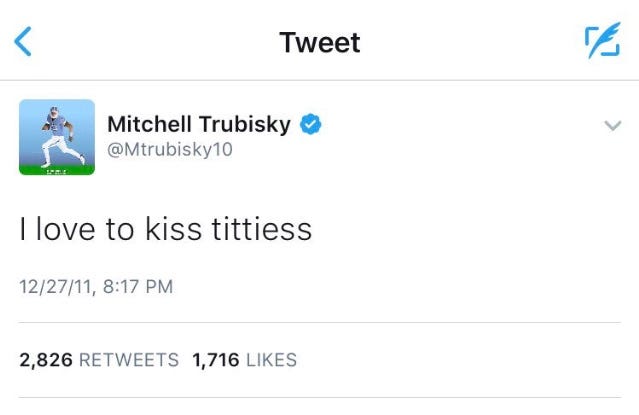Image resolution: width=639 pixels, height=415 pixels.
Task: Tap the "Tweet" header title
Action: tap(320, 42)
